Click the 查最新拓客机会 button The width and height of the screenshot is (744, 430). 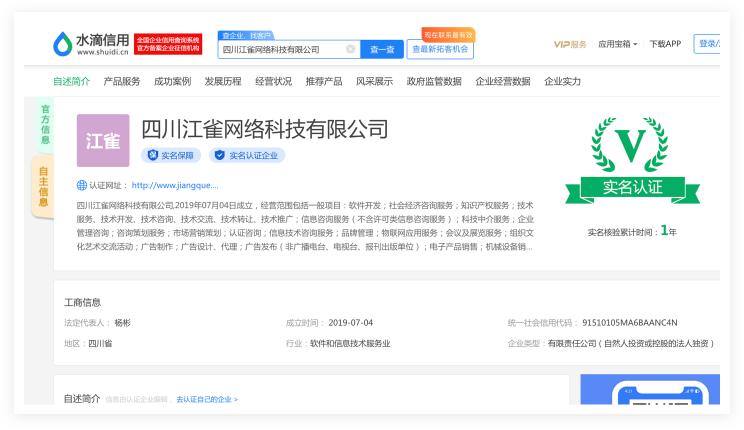point(440,49)
